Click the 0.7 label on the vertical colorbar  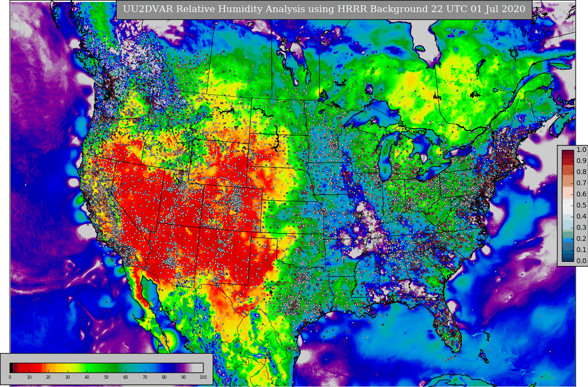coord(581,183)
